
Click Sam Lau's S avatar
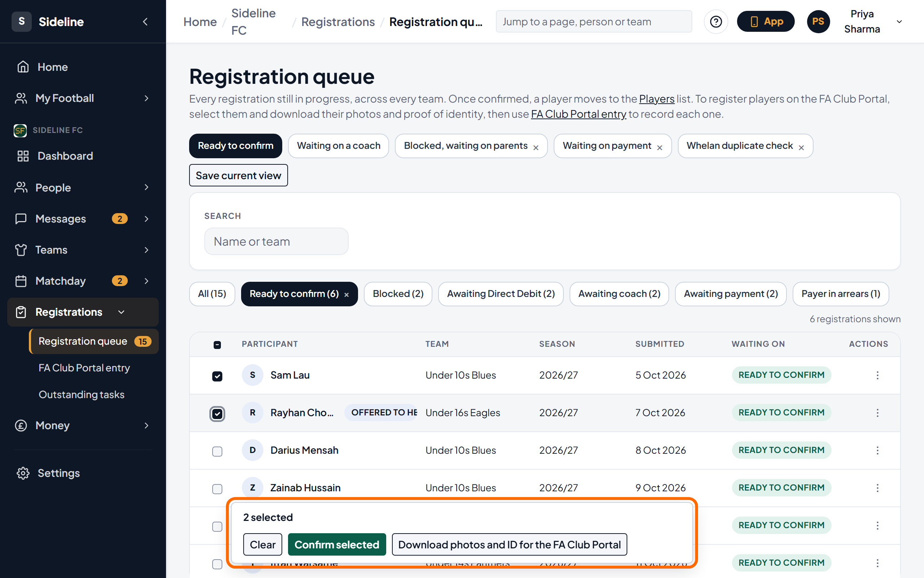click(x=252, y=375)
